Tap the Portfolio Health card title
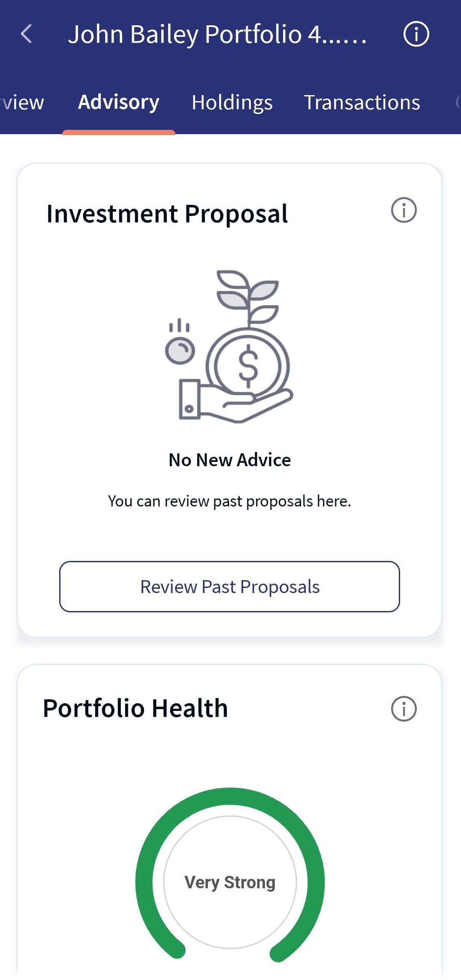 coord(136,708)
